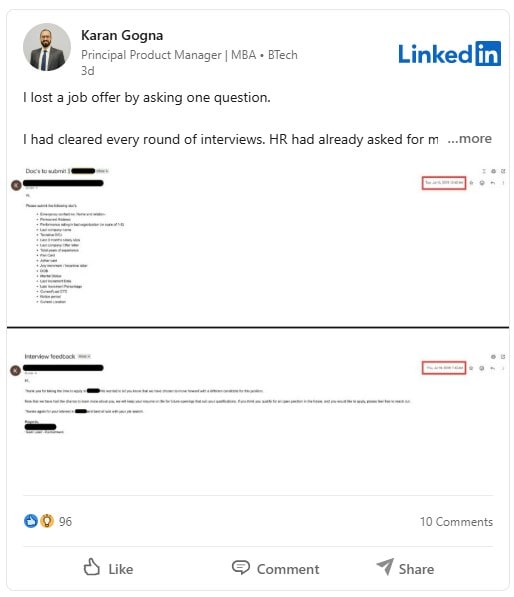Click print icon on Doc's to submit email

coord(493,171)
